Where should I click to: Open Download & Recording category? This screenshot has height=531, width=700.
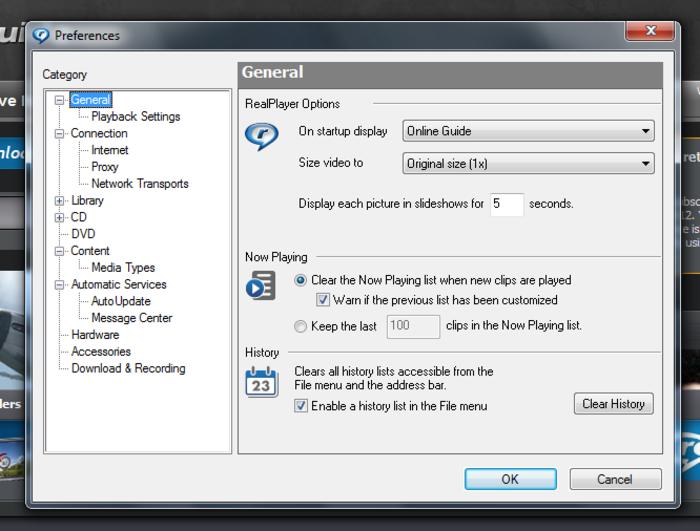click(128, 368)
